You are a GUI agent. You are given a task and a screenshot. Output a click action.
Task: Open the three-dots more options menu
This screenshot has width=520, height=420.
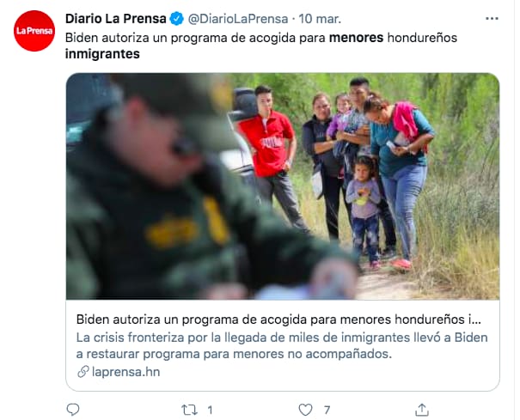pyautogui.click(x=492, y=19)
